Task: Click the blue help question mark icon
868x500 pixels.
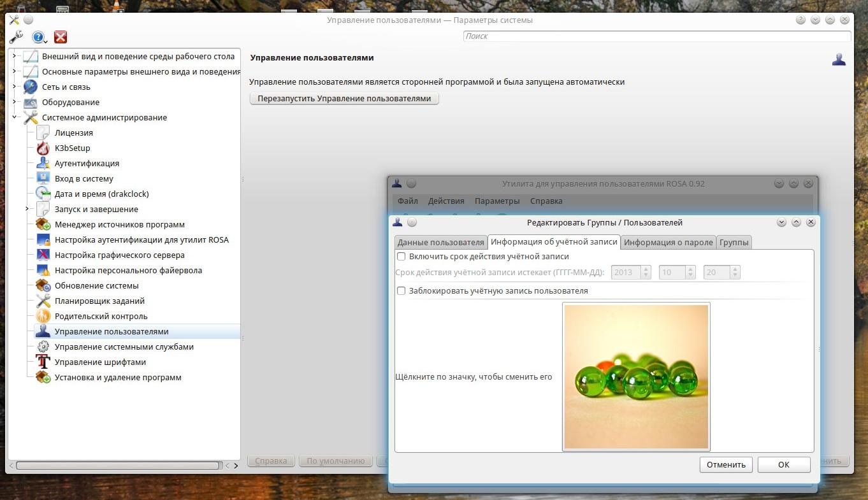Action: tap(38, 38)
